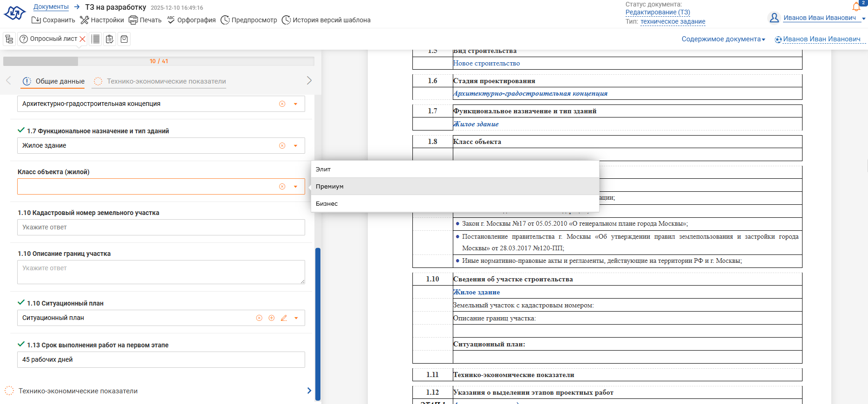The height and width of the screenshot is (404, 868).
Task: Click the plus icon in Ситуационный план field
Action: 272,318
